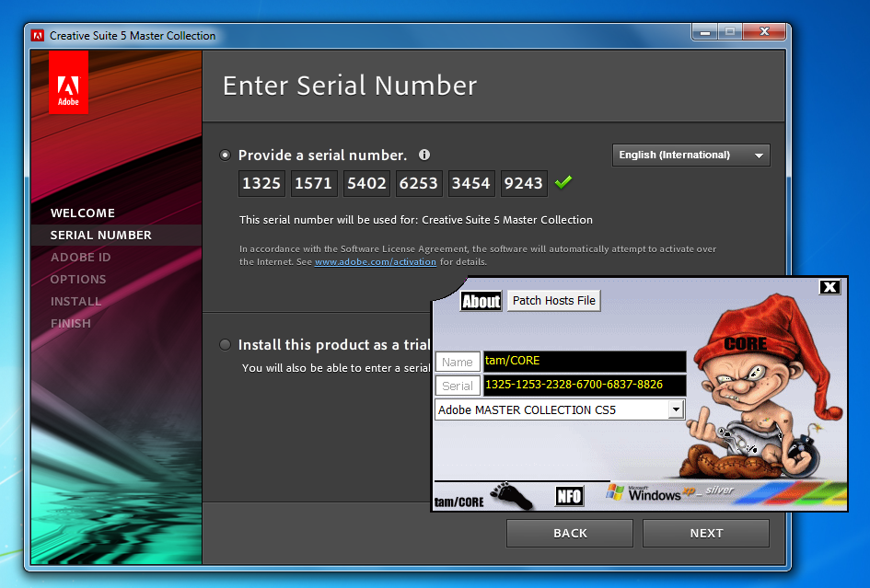
Task: Click the Creative Suite 5 Master Collection title
Action: (x=133, y=36)
